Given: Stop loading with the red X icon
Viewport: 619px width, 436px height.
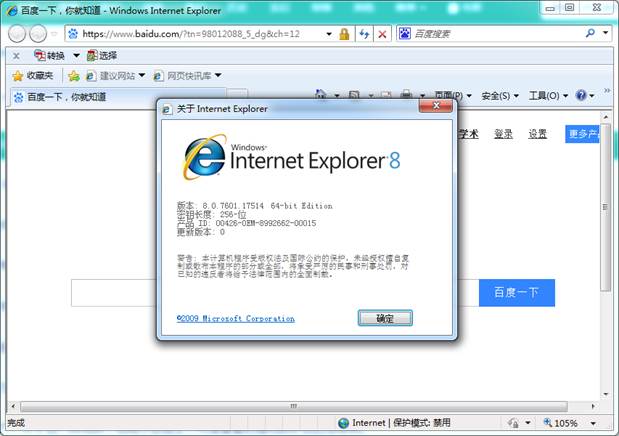Looking at the screenshot, I should pyautogui.click(x=383, y=33).
